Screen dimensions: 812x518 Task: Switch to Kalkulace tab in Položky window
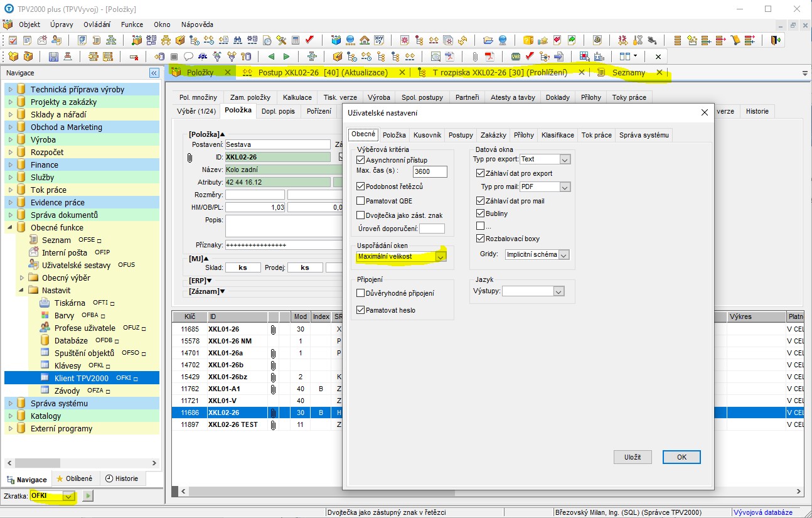(x=297, y=97)
